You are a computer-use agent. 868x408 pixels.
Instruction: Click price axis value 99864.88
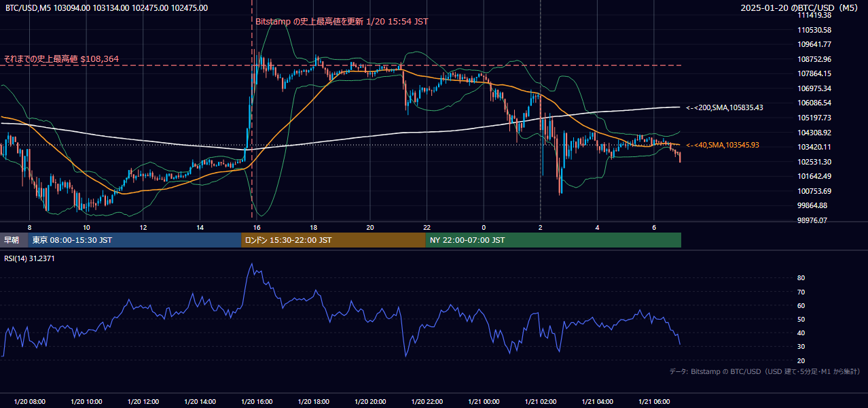(x=813, y=205)
